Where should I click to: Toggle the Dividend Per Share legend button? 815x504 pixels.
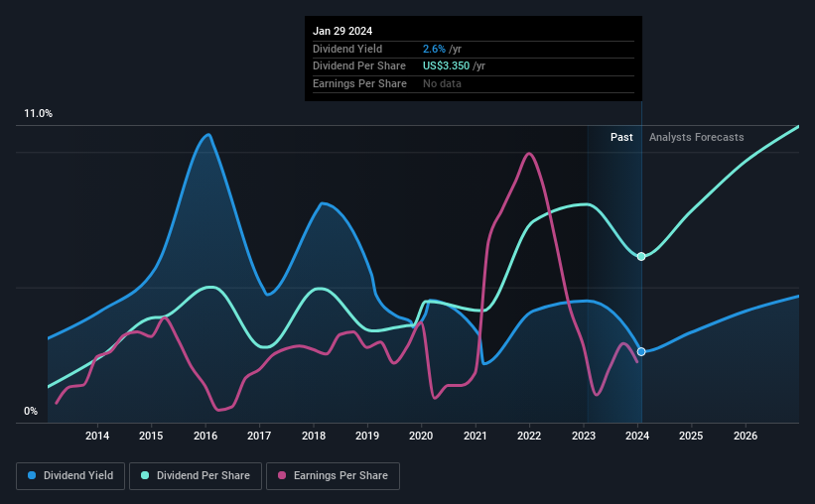click(x=196, y=476)
